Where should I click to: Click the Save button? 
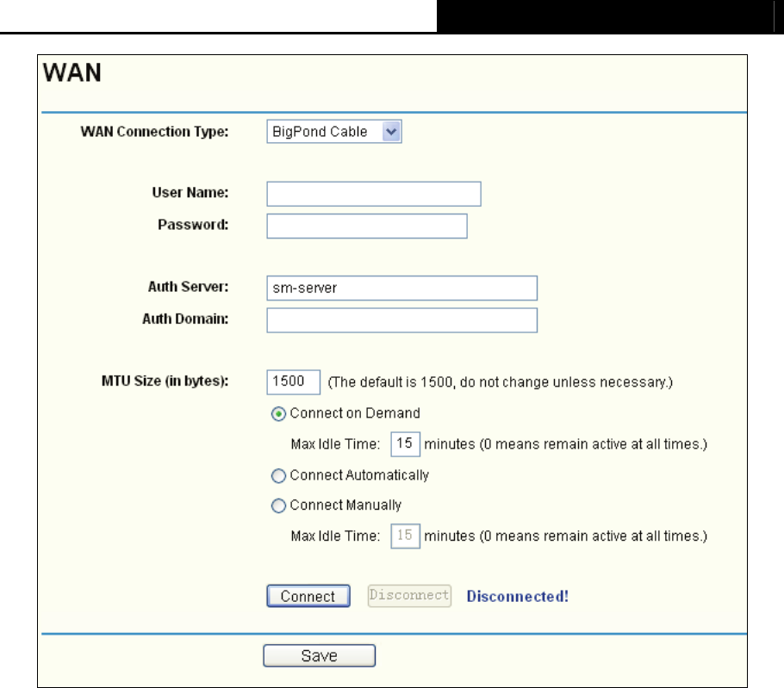pyautogui.click(x=320, y=655)
